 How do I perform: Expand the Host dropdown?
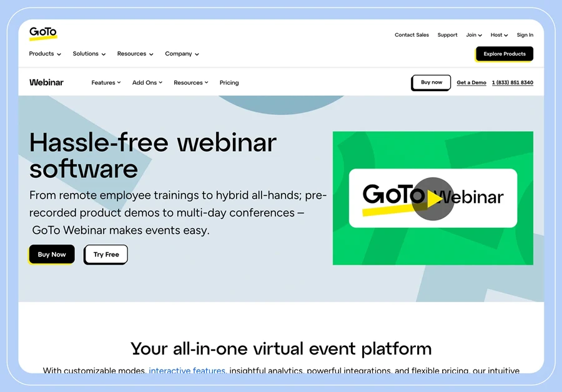(x=499, y=35)
